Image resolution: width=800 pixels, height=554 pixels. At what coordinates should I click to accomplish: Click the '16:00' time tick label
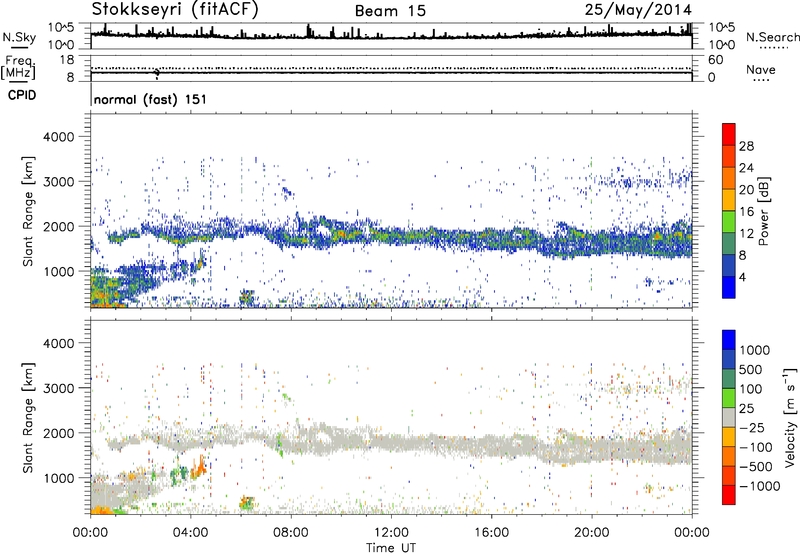(x=491, y=533)
